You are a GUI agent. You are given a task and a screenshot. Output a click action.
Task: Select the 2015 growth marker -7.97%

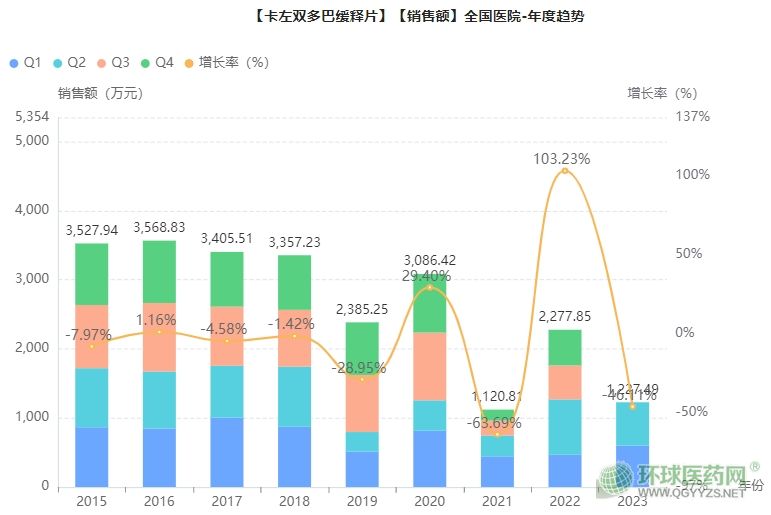pyautogui.click(x=92, y=346)
